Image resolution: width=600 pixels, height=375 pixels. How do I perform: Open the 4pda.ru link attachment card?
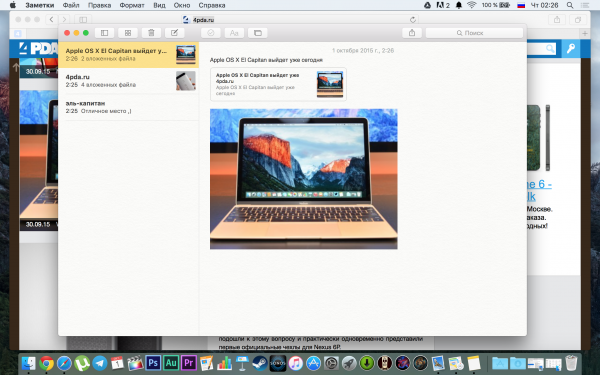(x=278, y=84)
